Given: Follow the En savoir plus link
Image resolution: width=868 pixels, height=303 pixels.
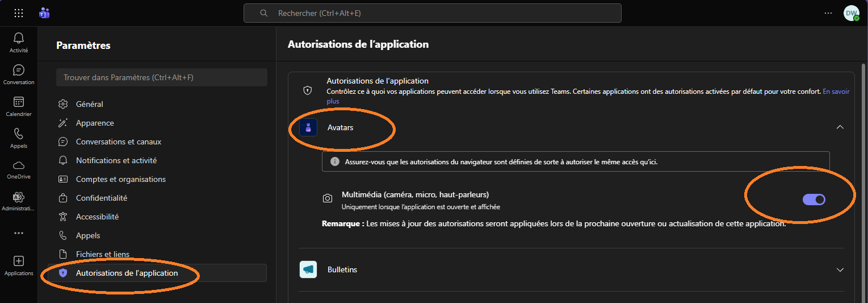Looking at the screenshot, I should (836, 92).
